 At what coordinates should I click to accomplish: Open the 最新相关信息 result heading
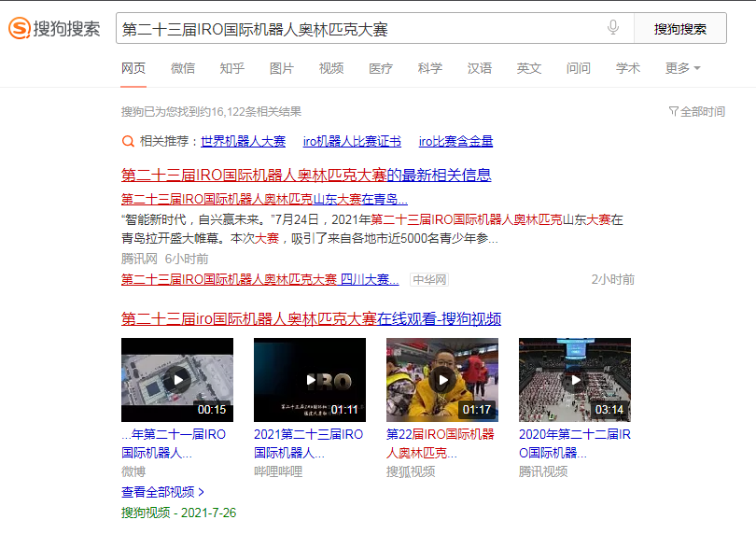coord(306,175)
